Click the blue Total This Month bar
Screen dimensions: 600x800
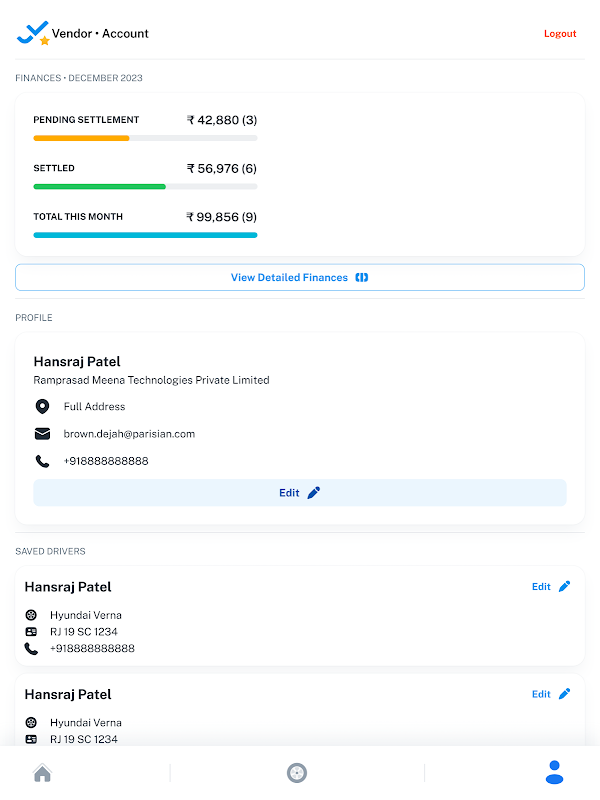click(145, 235)
